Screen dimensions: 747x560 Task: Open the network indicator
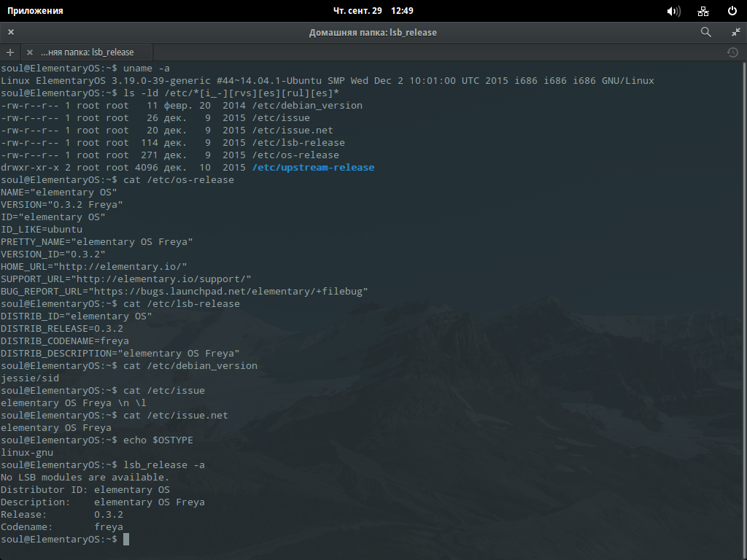703,11
